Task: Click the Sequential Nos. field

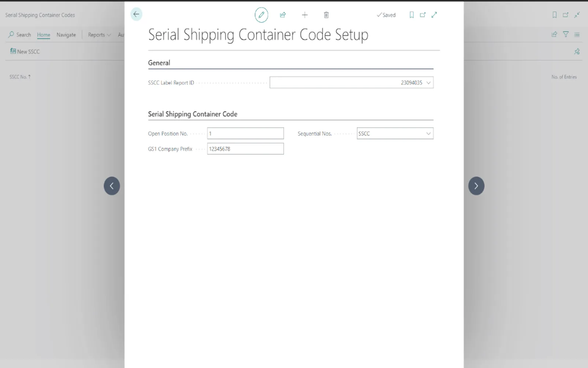Action: 395,134
